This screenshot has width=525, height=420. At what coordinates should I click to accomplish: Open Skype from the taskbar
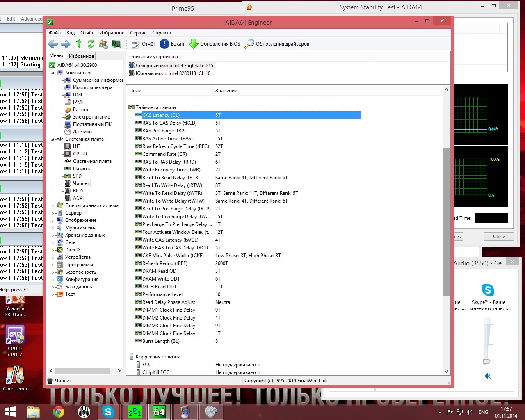click(x=108, y=412)
